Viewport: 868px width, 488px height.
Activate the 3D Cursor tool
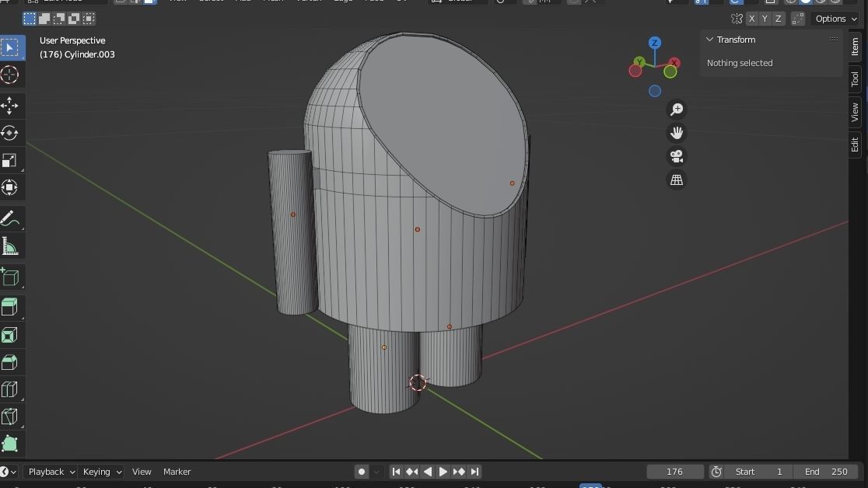[x=9, y=75]
